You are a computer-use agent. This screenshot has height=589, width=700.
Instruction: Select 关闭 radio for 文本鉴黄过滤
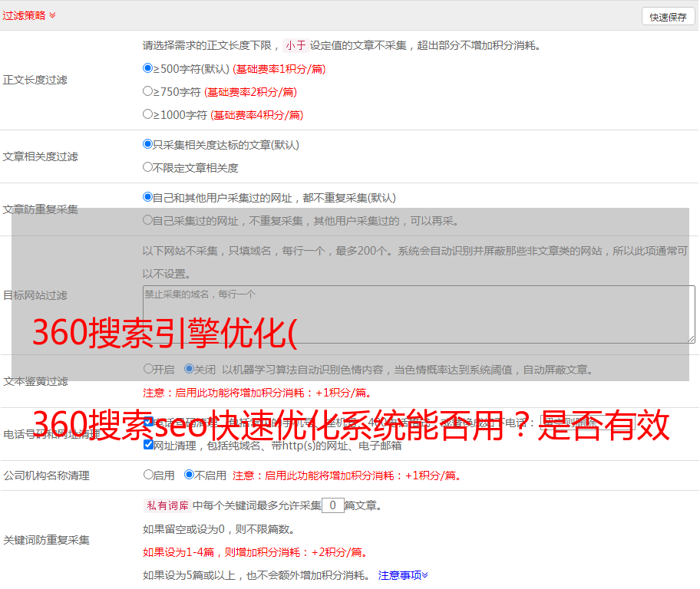click(x=190, y=369)
